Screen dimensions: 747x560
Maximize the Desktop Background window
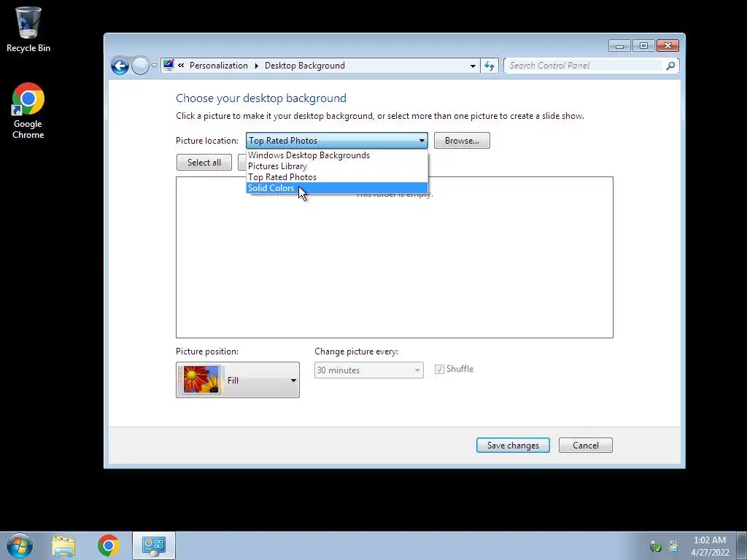(x=643, y=46)
